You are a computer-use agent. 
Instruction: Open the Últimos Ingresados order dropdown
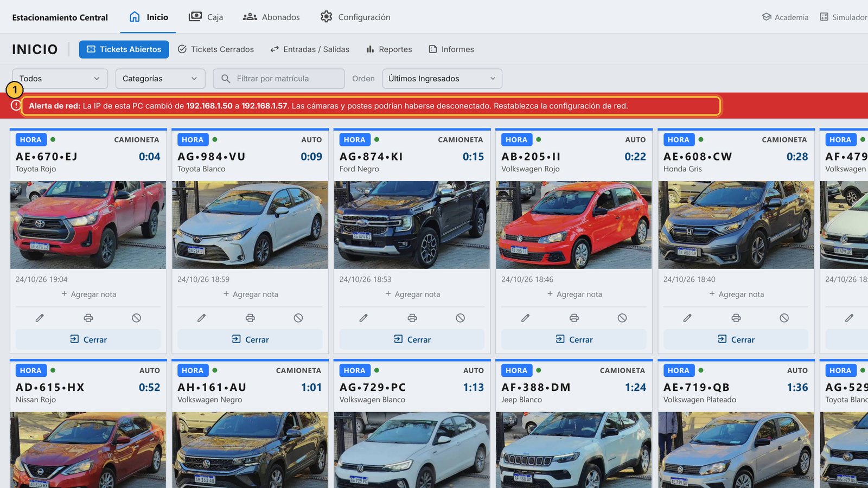(x=442, y=79)
